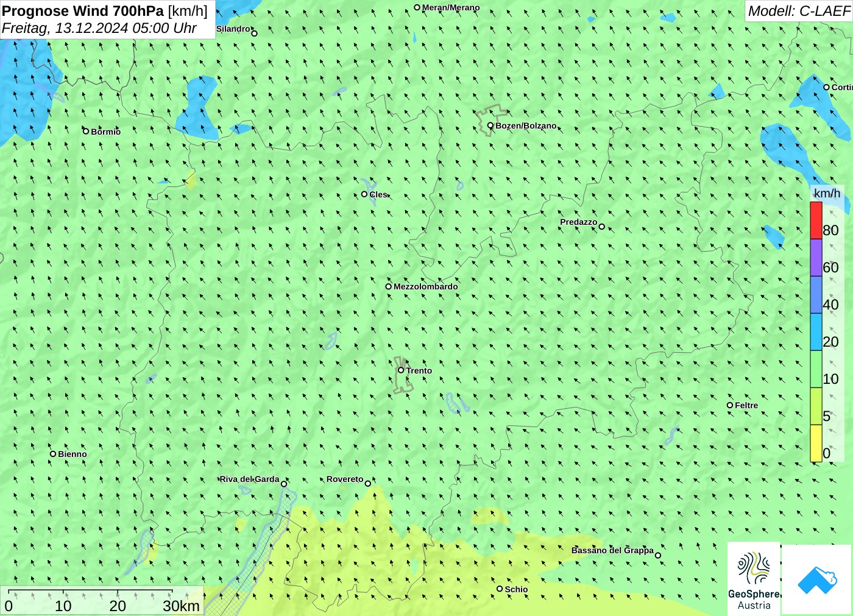The image size is (853, 616).
Task: Click the Cles city marker
Action: point(364,194)
